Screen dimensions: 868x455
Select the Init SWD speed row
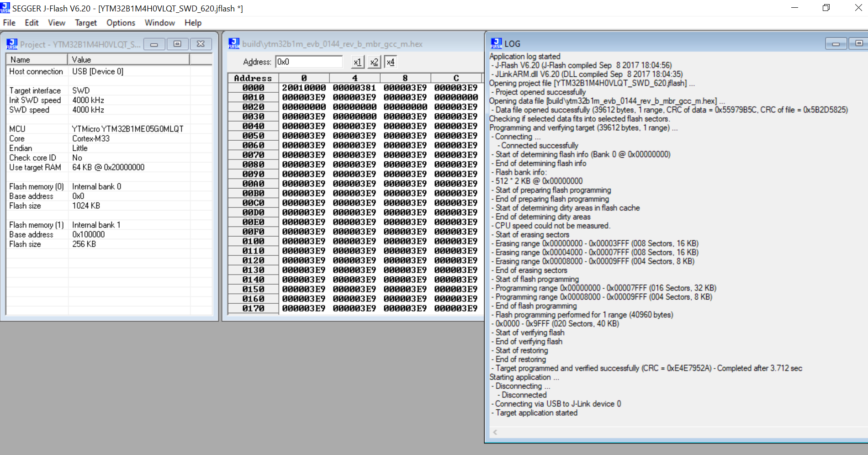pyautogui.click(x=109, y=100)
